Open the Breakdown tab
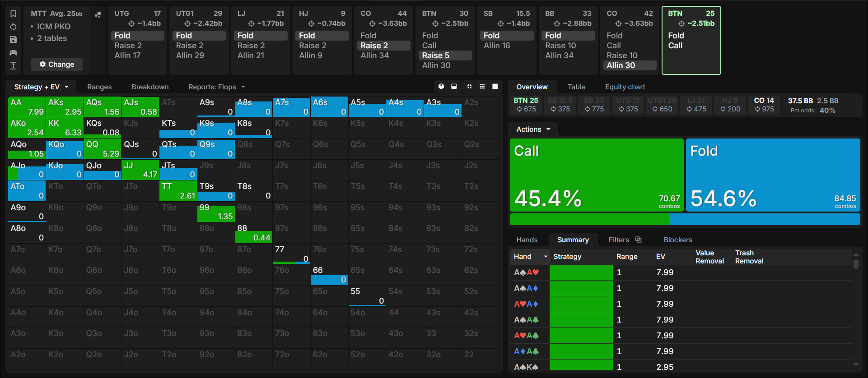The height and width of the screenshot is (378, 868). point(150,87)
